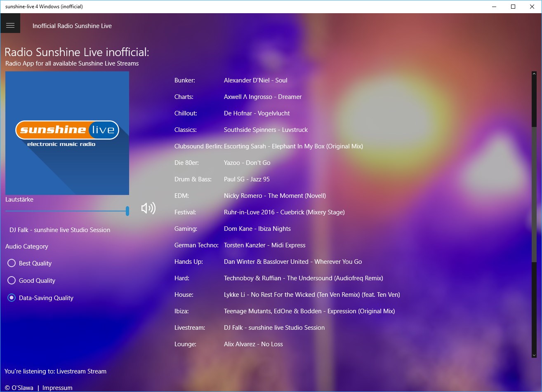Play the Hard stream

tap(182, 278)
